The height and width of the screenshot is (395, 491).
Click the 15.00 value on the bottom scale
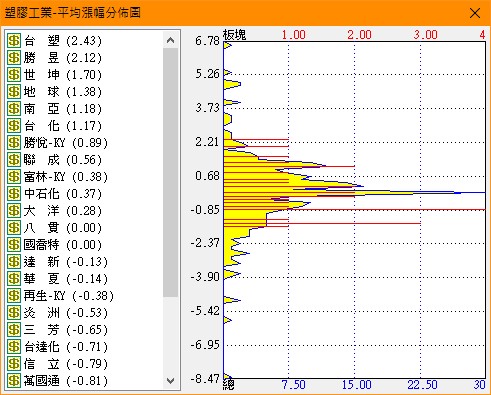pos(357,384)
